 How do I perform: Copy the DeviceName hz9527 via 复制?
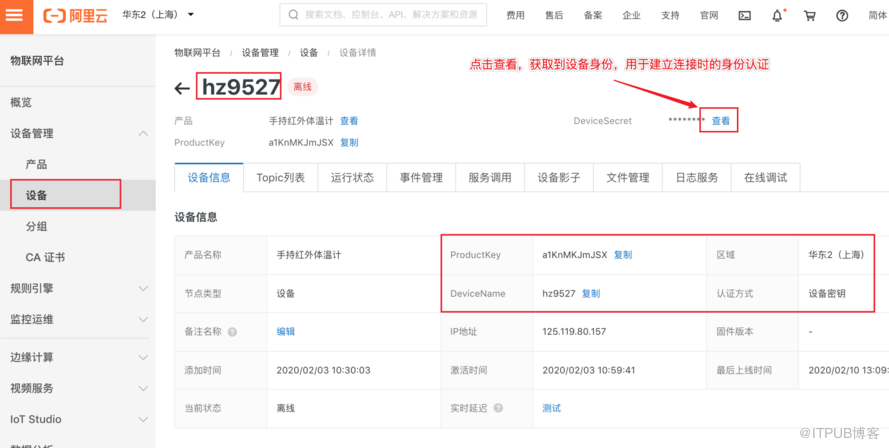(x=591, y=294)
